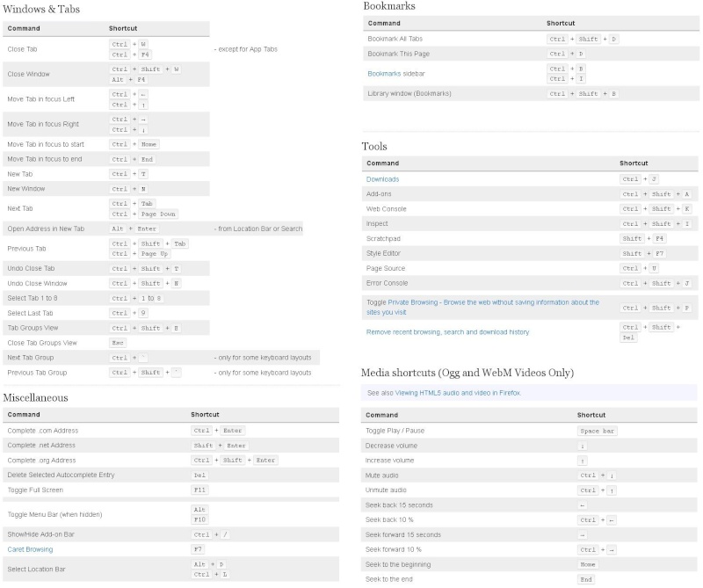The width and height of the screenshot is (703, 588).
Task: Click 'Seek to the beginning' text
Action: pos(398,564)
